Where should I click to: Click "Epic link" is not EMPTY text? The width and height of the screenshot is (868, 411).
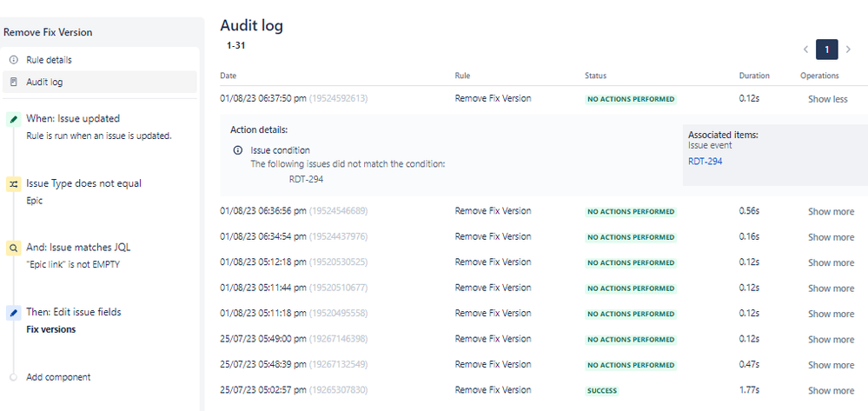coord(73,264)
